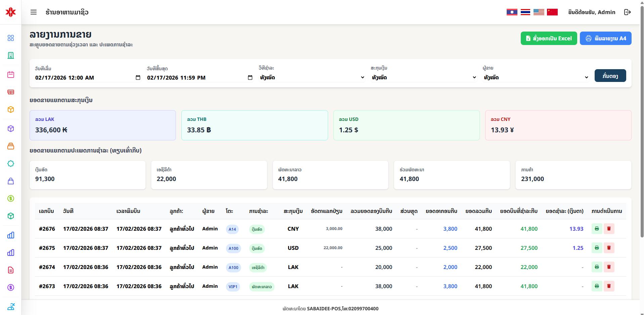Print receipt for bill #2673
Screen dimensions: 644x315
(596, 286)
